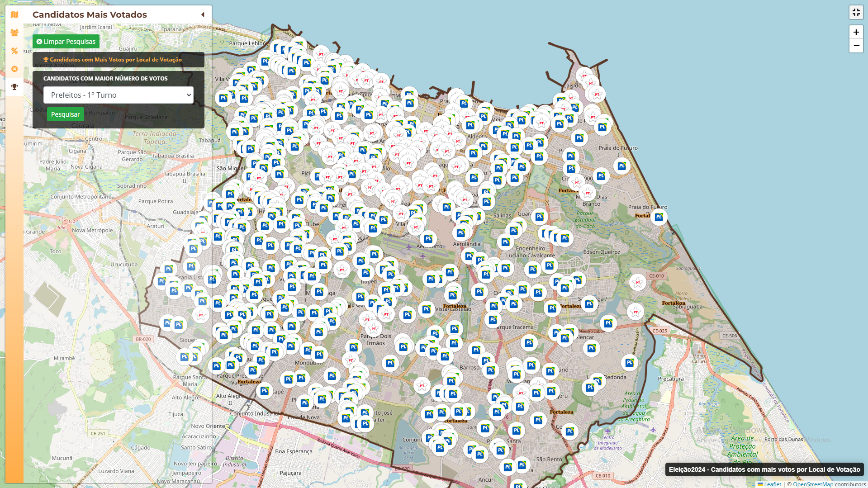This screenshot has height=488, width=868.
Task: Open the OpenStreetMap attribution link
Action: pos(812,484)
